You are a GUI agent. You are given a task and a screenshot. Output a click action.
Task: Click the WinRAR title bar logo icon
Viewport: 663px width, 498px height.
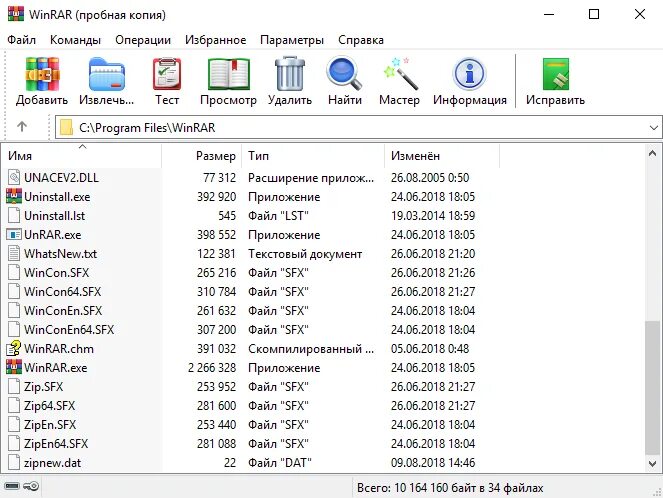[x=16, y=13]
